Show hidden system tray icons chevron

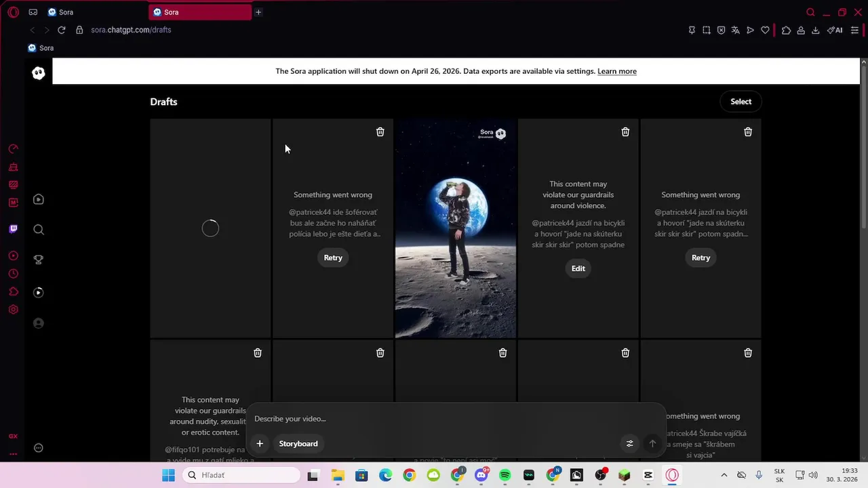coord(724,475)
